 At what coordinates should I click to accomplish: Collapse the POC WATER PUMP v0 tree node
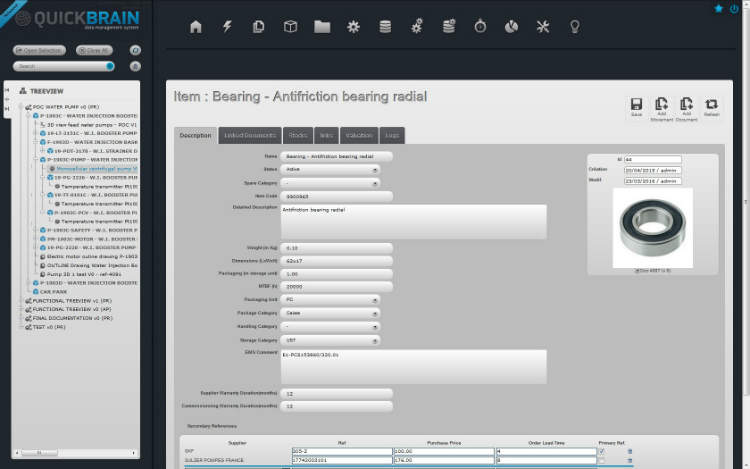tap(21, 107)
